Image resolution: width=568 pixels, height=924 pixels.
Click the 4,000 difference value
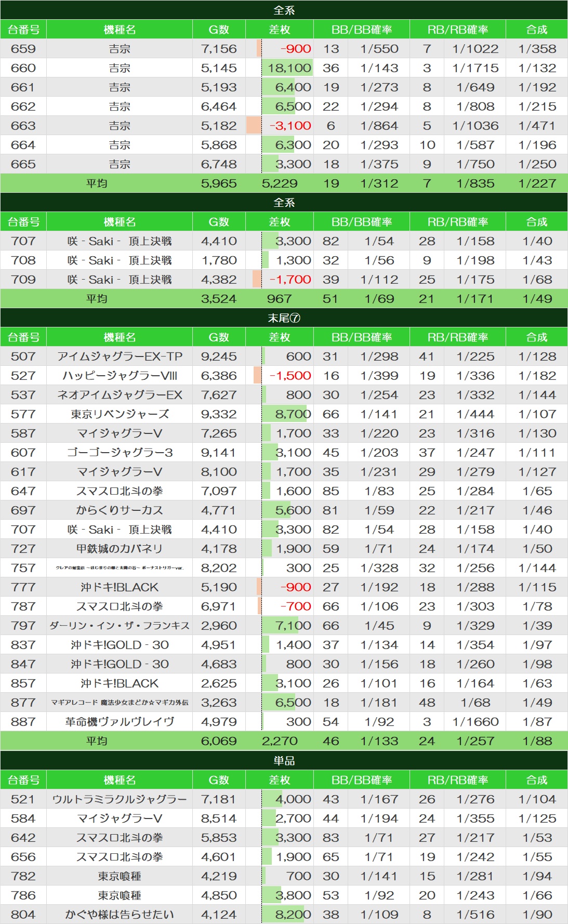293,799
